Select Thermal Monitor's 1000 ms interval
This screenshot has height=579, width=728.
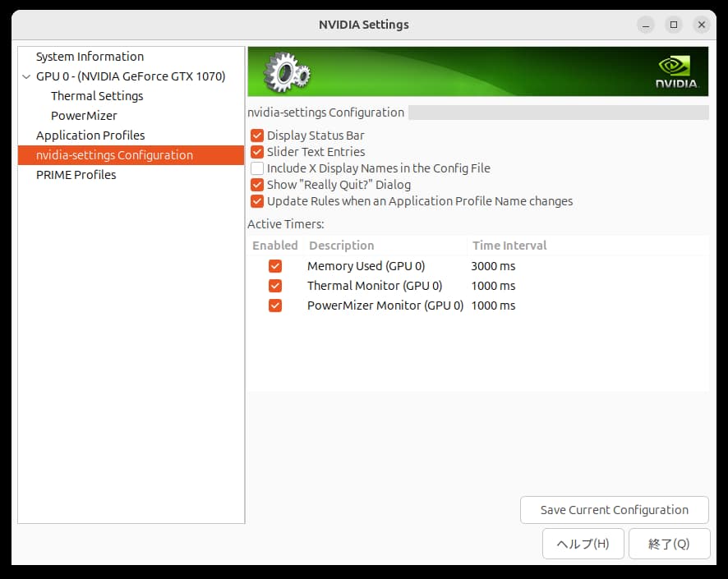coord(493,286)
